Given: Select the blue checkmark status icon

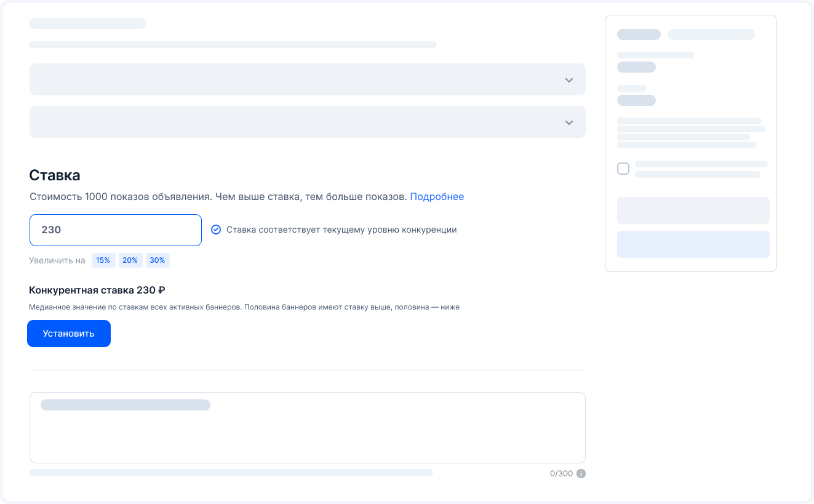Looking at the screenshot, I should [215, 229].
